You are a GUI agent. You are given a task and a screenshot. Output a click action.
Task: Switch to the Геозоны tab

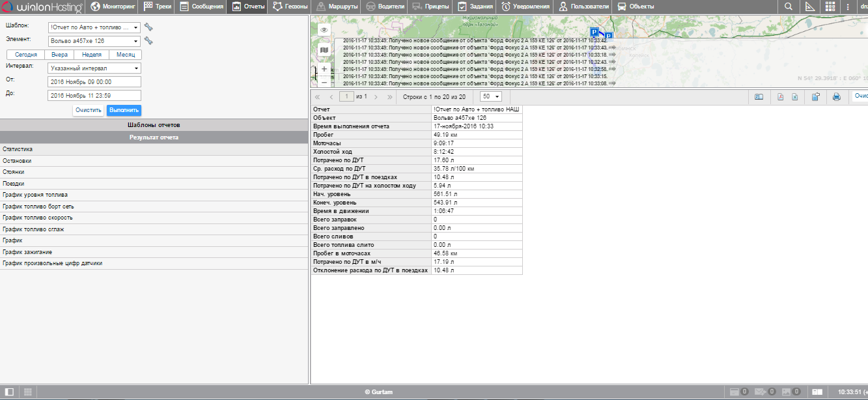point(290,7)
